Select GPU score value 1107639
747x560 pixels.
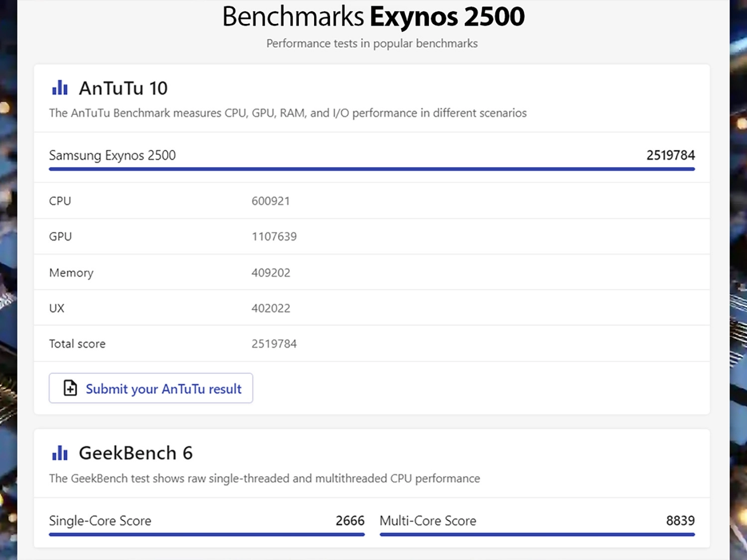[x=274, y=236]
